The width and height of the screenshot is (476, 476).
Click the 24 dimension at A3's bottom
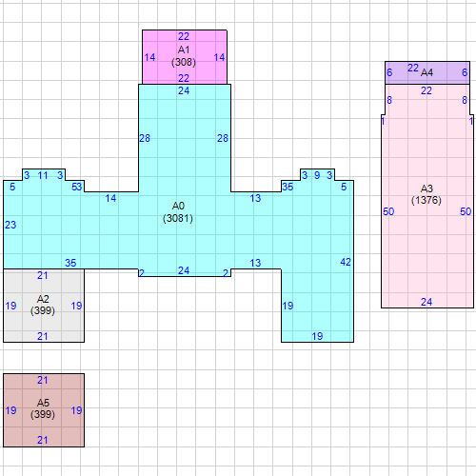pyautogui.click(x=426, y=302)
